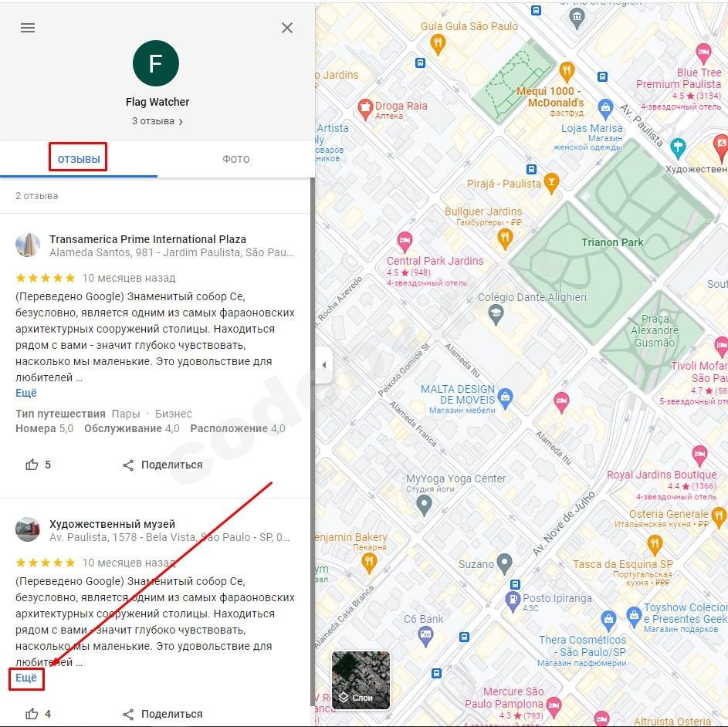Click the Posto Ipiranga gas station pin
Screen dimensions: 728x727
point(513,600)
